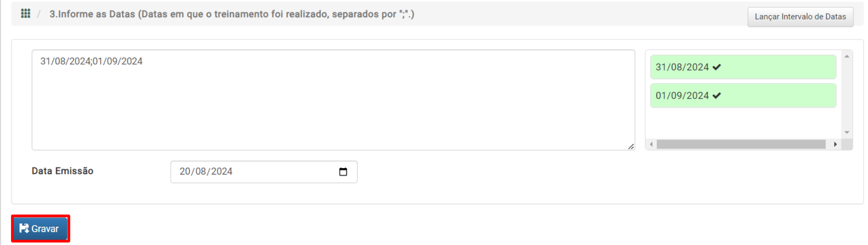Screen dimensions: 868x245
Task: Click the grid icon beside section title
Action: point(25,14)
